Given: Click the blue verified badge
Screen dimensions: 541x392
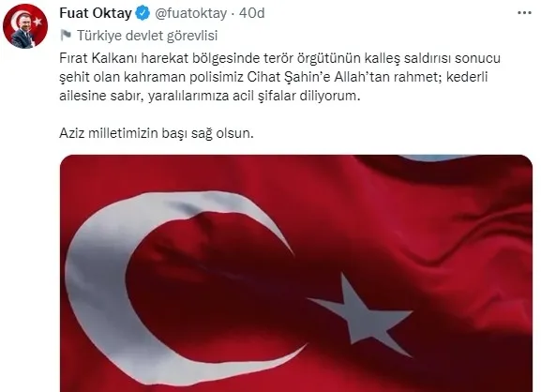Looking at the screenshot, I should click(143, 13).
